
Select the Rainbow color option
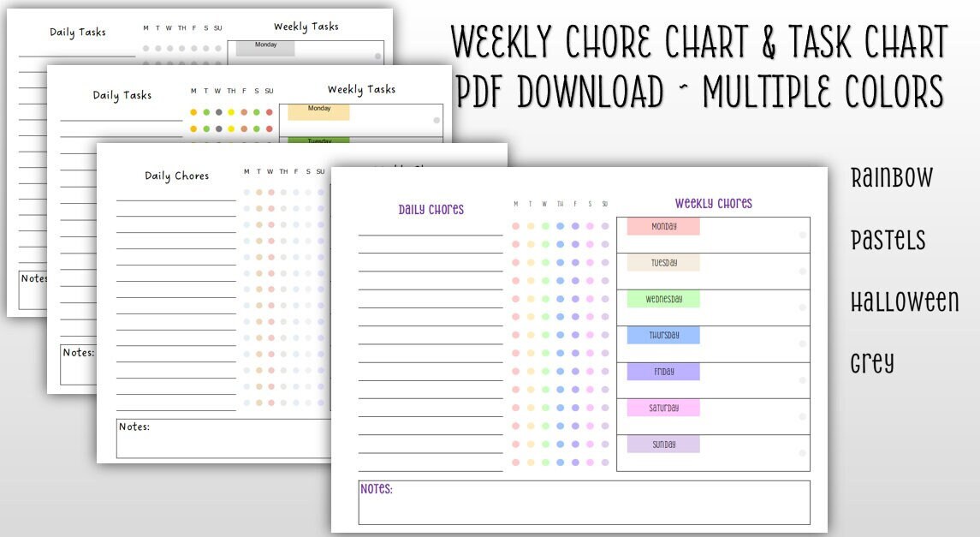[x=892, y=177]
